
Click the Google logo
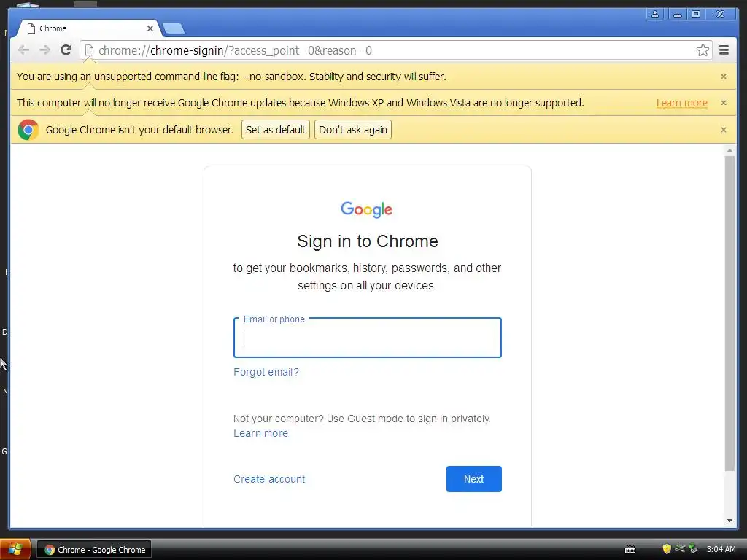(x=367, y=209)
